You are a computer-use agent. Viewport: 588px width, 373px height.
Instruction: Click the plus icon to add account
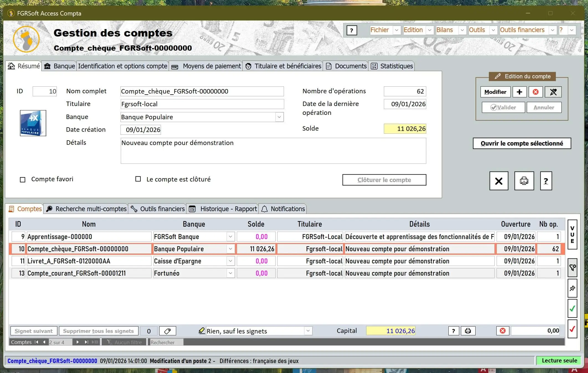tap(519, 92)
